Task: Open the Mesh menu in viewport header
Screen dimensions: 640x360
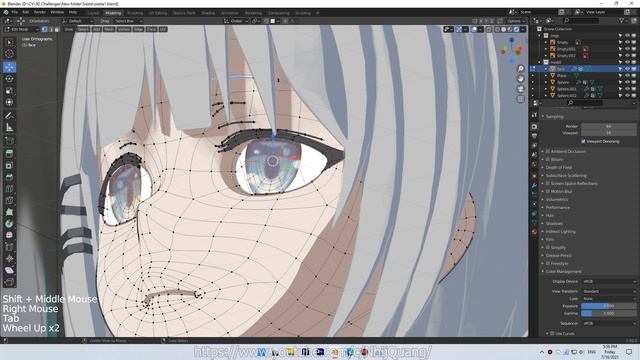Action: [x=109, y=29]
